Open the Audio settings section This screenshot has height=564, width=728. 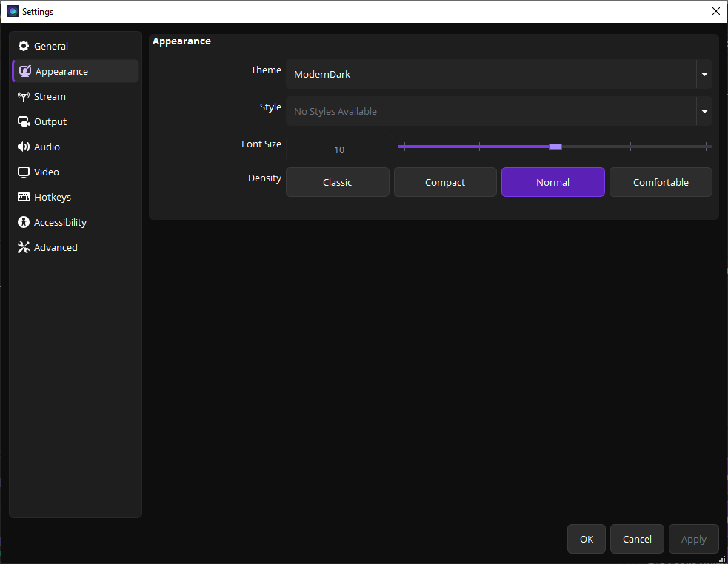[76, 147]
